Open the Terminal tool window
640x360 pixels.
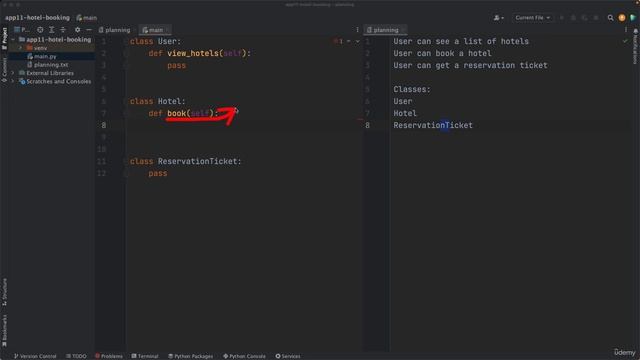[x=145, y=356]
